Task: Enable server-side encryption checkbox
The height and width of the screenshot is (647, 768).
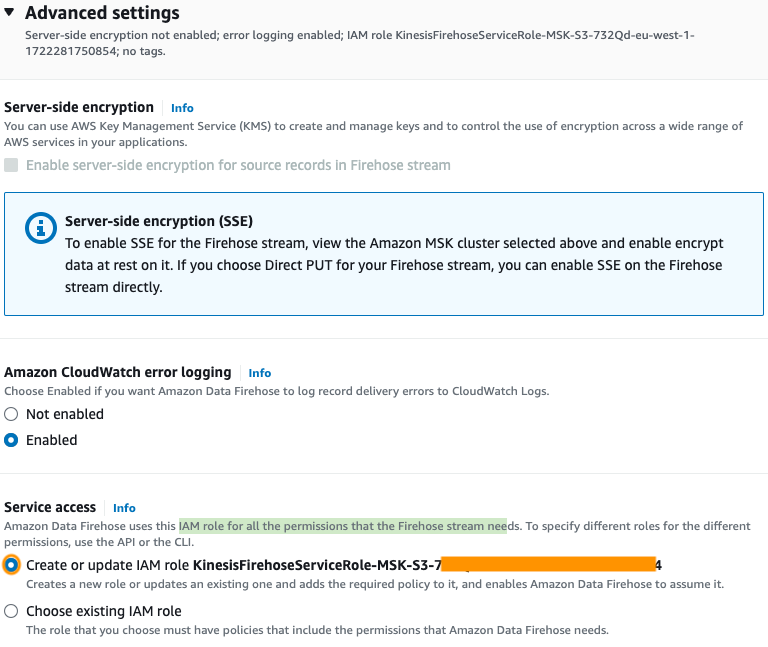Action: coord(11,165)
